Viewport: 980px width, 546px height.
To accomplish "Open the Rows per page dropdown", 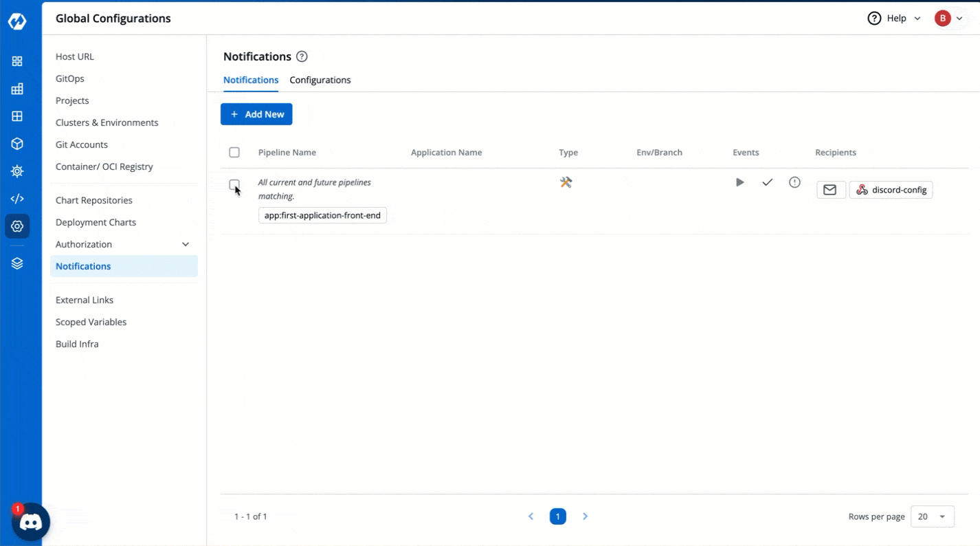I will click(932, 516).
